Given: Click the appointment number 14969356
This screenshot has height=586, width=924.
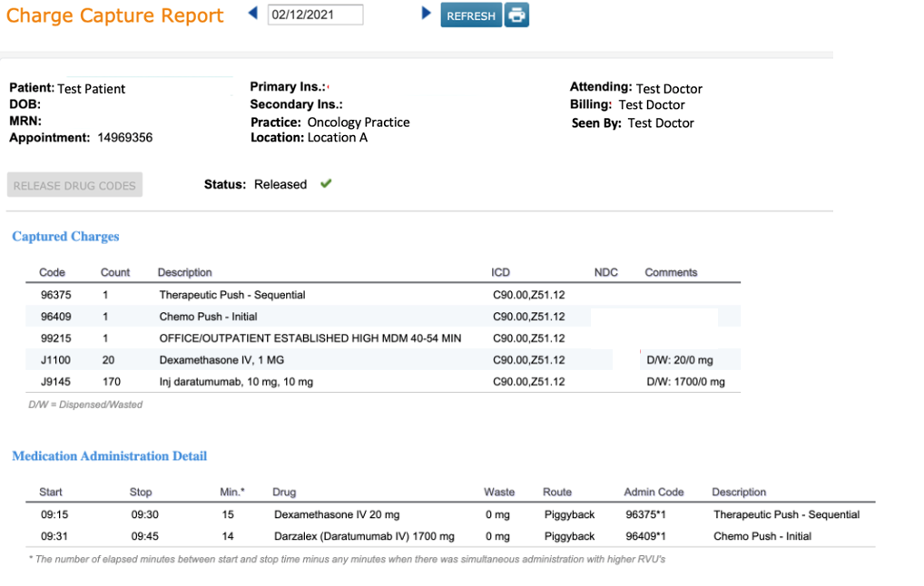Looking at the screenshot, I should click(124, 138).
